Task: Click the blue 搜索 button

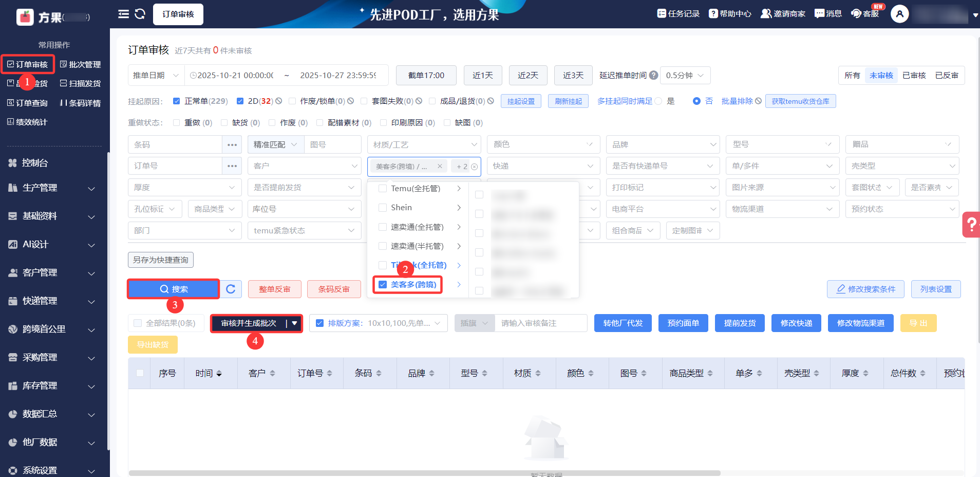Action: [x=174, y=289]
